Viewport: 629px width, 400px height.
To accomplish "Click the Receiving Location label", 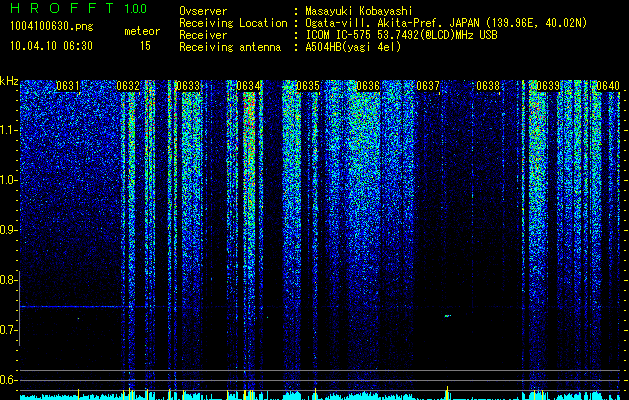I will 233,23.
